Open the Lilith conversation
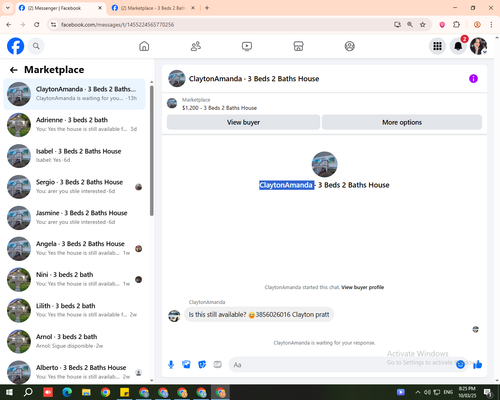 tap(74, 310)
